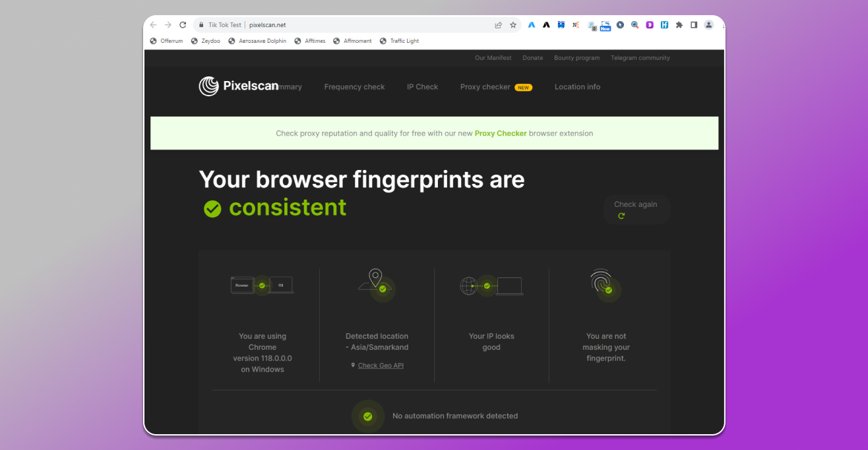Screen dimensions: 868x450
Task: Open the Zeydoo bookmark
Action: coord(206,41)
